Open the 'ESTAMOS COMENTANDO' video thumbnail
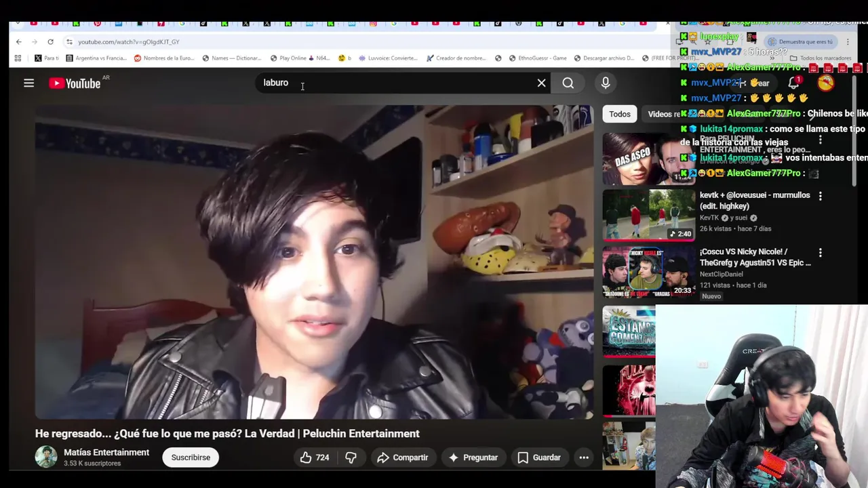This screenshot has width=868, height=488. click(629, 332)
